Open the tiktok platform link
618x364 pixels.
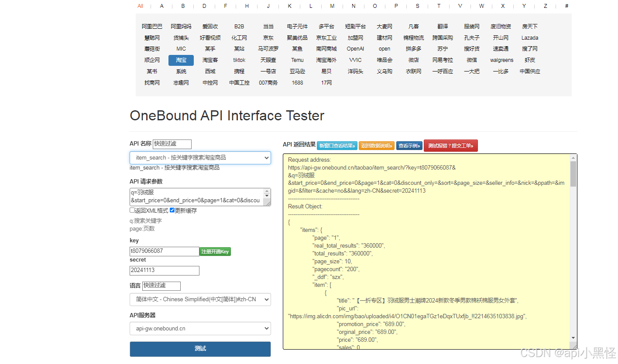[239, 60]
